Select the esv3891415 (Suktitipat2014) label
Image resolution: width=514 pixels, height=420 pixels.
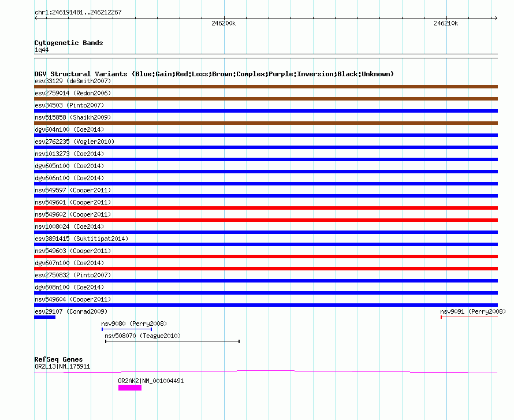81,239
